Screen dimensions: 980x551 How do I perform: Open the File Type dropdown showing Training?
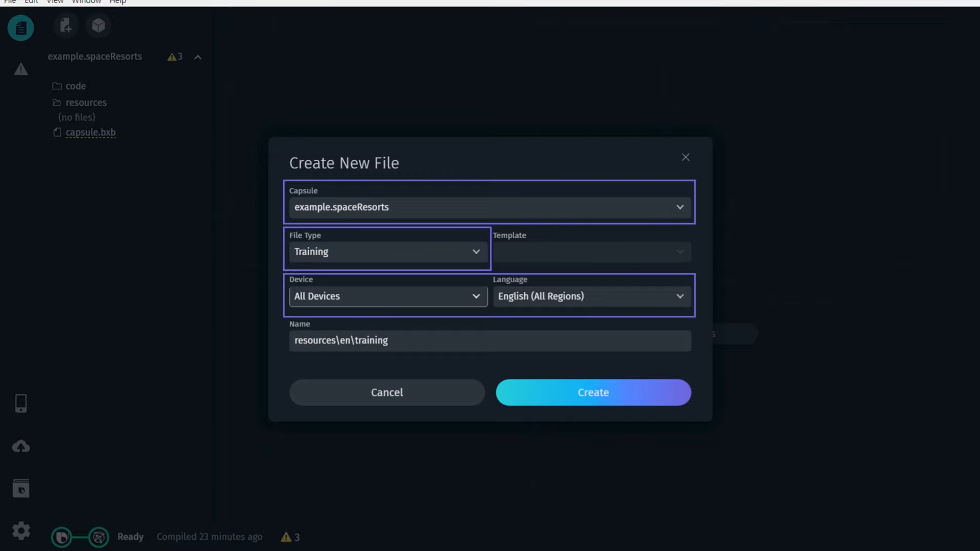(x=387, y=252)
